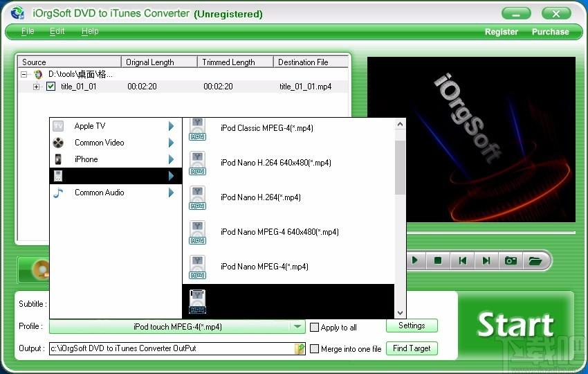Select iPhone category
The width and height of the screenshot is (588, 374).
coord(116,159)
